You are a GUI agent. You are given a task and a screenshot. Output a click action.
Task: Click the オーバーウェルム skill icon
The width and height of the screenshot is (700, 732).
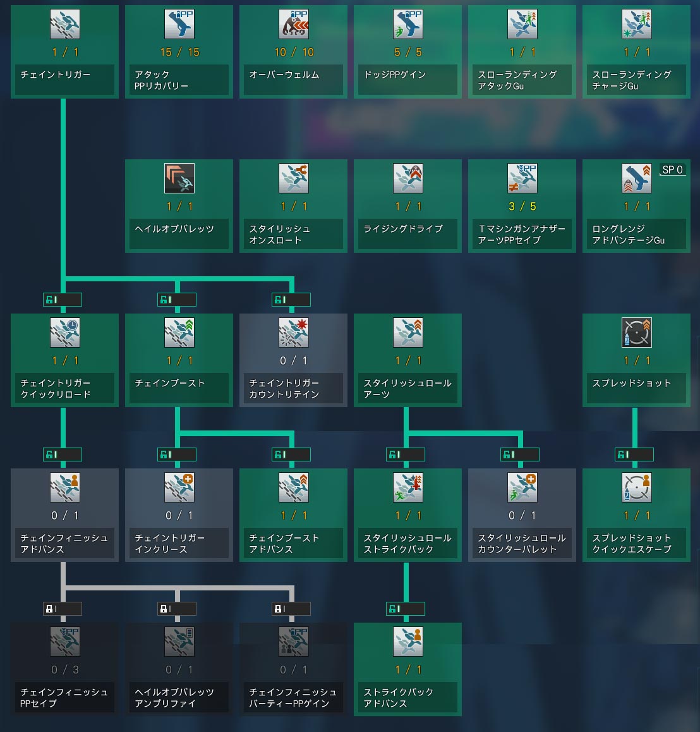click(x=293, y=24)
